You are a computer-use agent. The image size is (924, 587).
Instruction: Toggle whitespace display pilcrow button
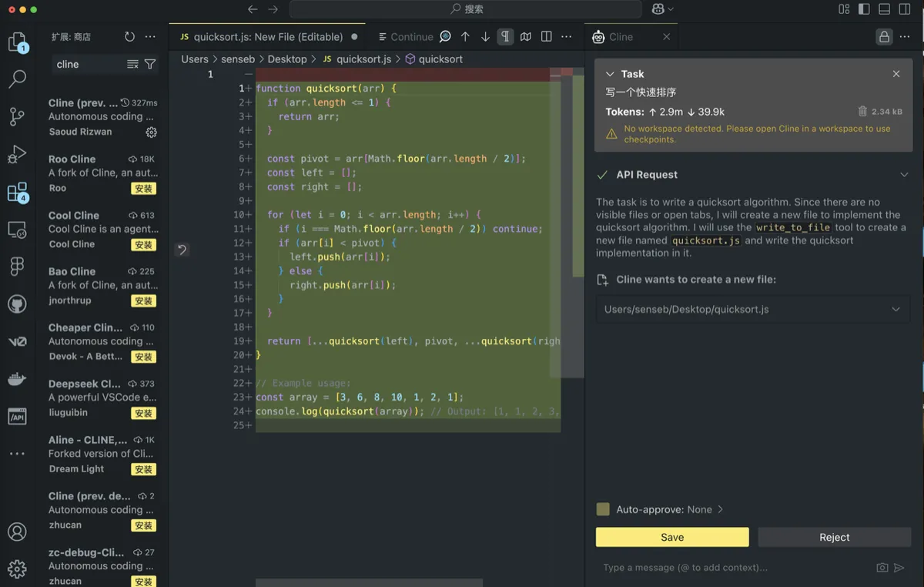pos(505,37)
